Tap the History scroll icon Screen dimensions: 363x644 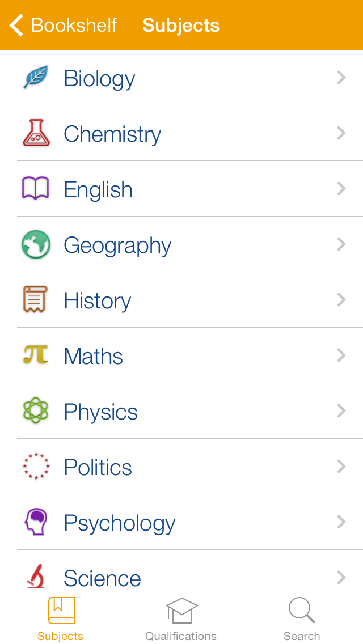(36, 300)
